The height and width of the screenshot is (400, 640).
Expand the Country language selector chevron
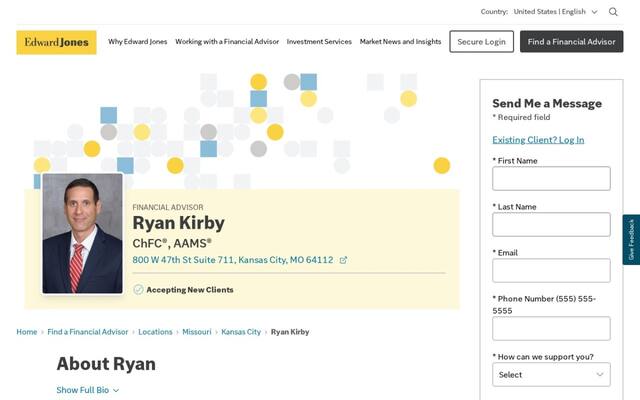coord(594,12)
